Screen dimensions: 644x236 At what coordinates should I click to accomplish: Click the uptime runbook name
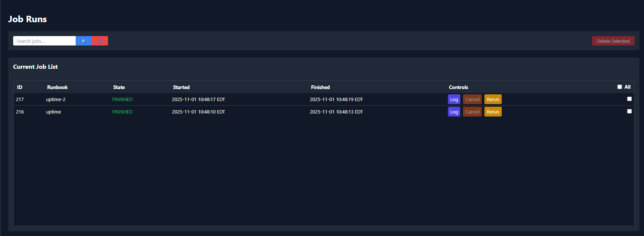53,112
